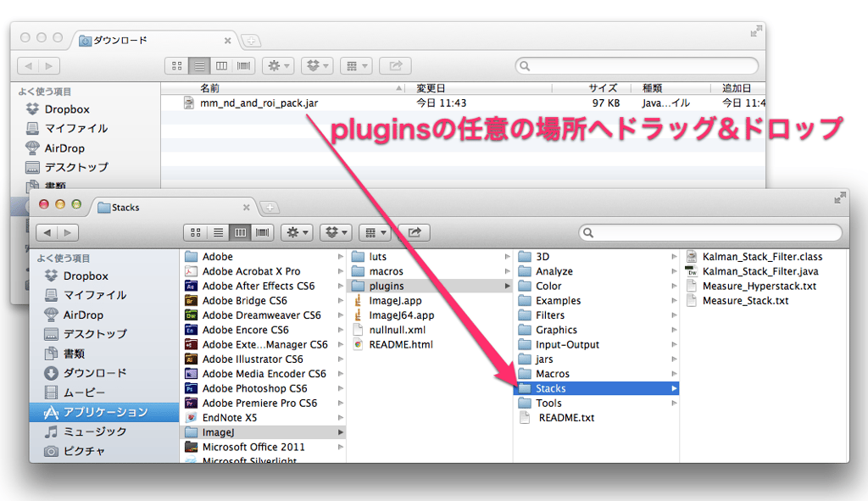The height and width of the screenshot is (501, 868).
Task: Click the Share button in Stacks window
Action: pyautogui.click(x=415, y=232)
